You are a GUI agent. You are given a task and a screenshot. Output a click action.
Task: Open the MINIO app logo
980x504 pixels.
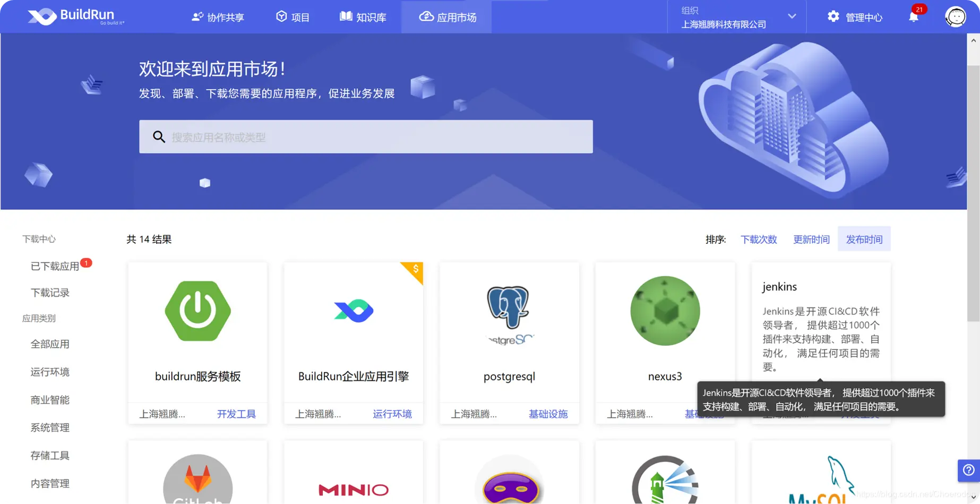354,489
